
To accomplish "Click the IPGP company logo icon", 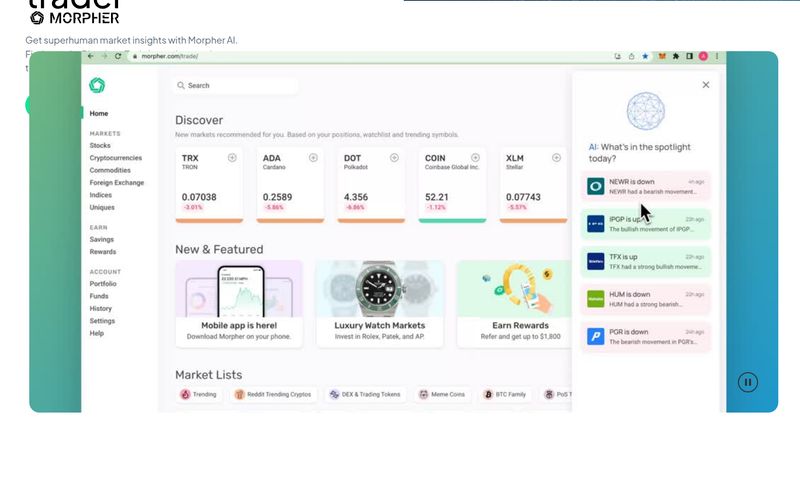I will point(595,224).
